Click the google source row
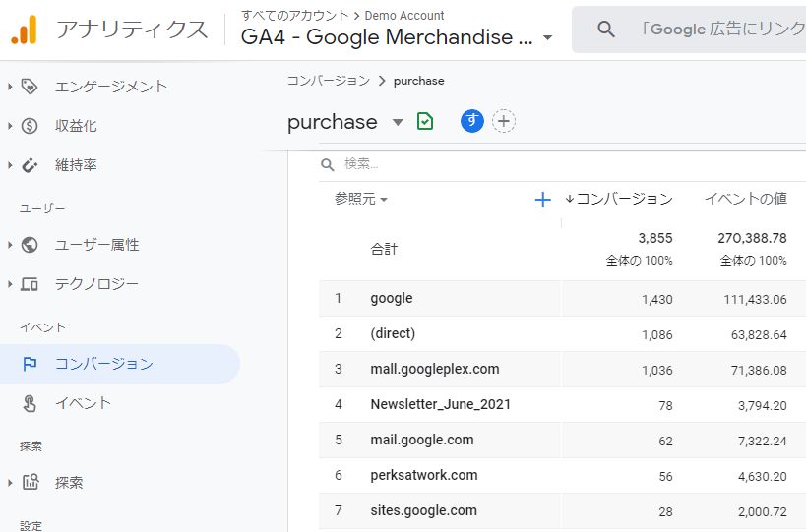 (562, 298)
